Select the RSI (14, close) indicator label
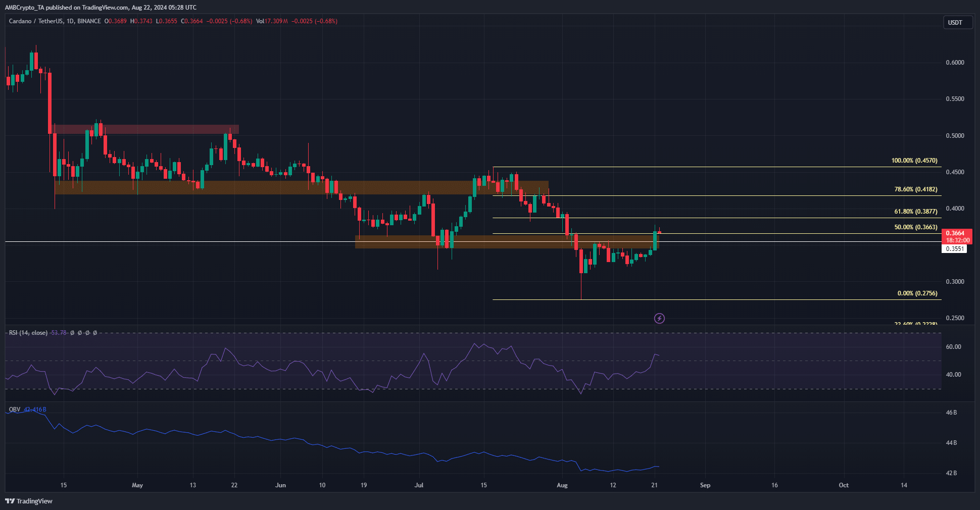The width and height of the screenshot is (980, 510). pyautogui.click(x=28, y=333)
